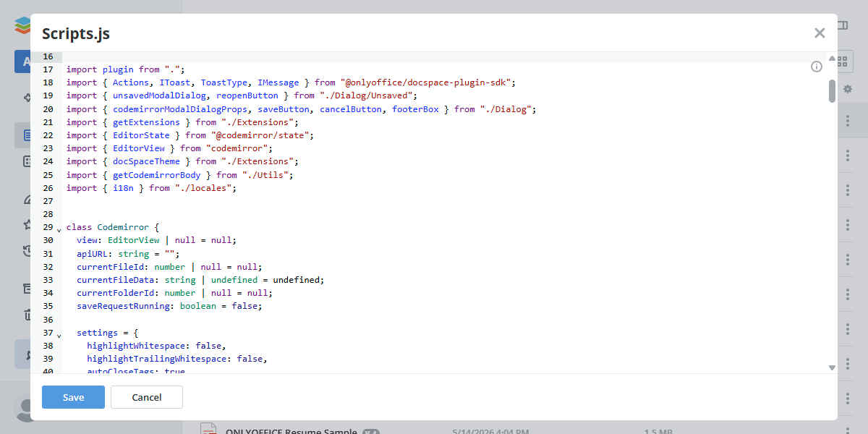Click the word "plugin" in the line 17 import
This screenshot has height=434, width=868.
click(x=118, y=69)
